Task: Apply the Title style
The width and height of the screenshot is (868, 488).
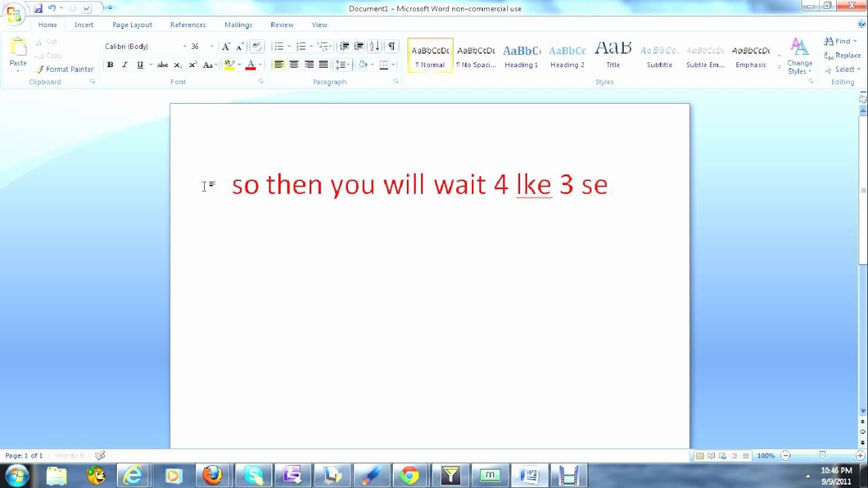Action: (x=613, y=56)
